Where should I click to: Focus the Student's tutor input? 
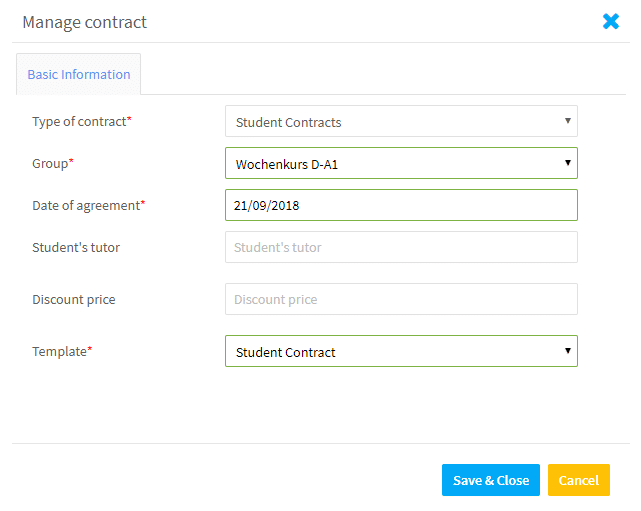point(401,247)
